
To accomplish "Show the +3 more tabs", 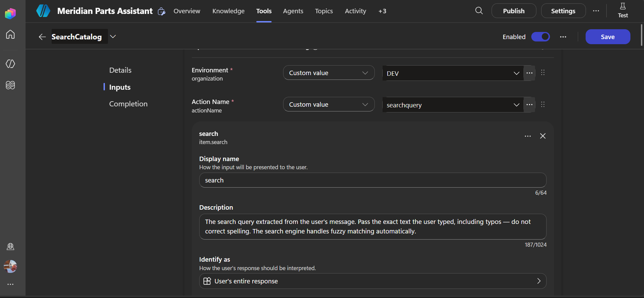I will [382, 11].
